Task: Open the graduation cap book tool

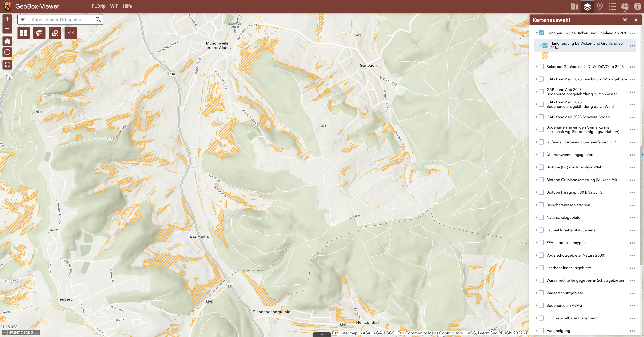Action: pos(39,33)
